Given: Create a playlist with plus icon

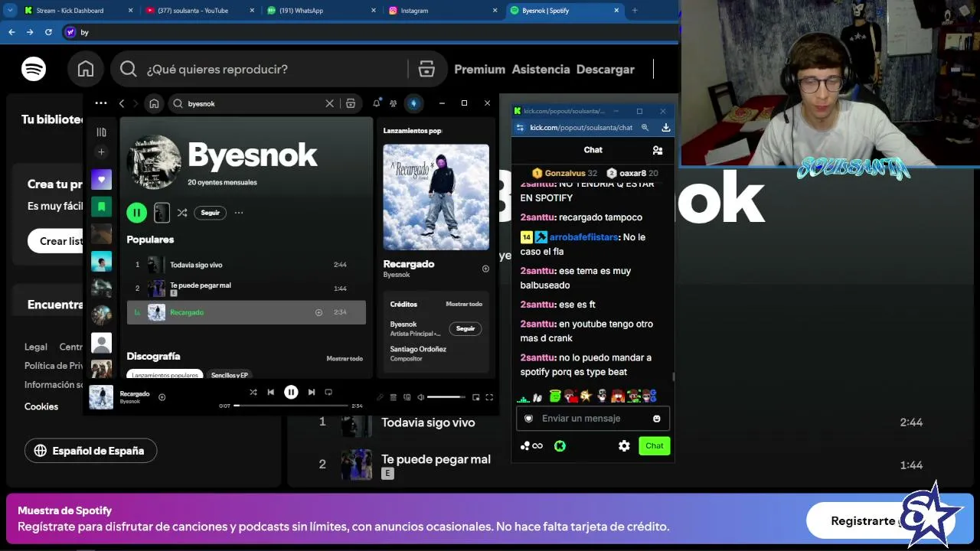Looking at the screenshot, I should 101,152.
